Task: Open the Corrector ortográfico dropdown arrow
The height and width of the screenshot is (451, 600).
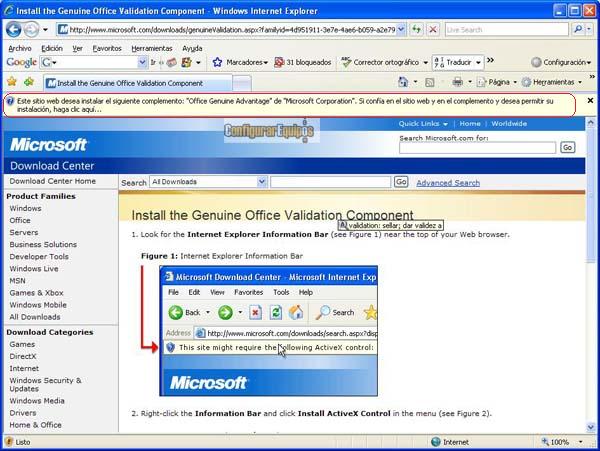Action: coord(426,62)
